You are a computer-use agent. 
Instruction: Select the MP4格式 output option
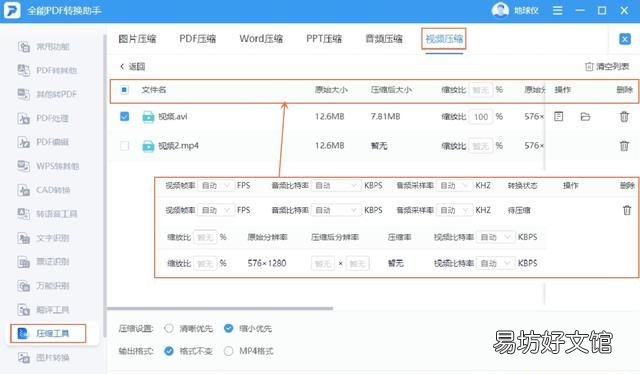(229, 351)
